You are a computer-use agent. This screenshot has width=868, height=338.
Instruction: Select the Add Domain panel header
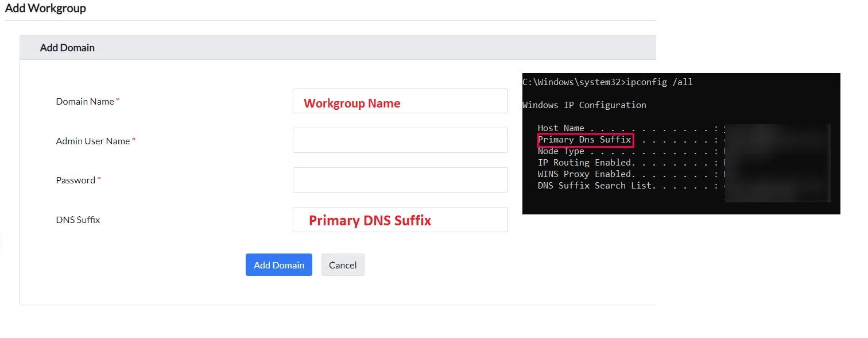[67, 47]
